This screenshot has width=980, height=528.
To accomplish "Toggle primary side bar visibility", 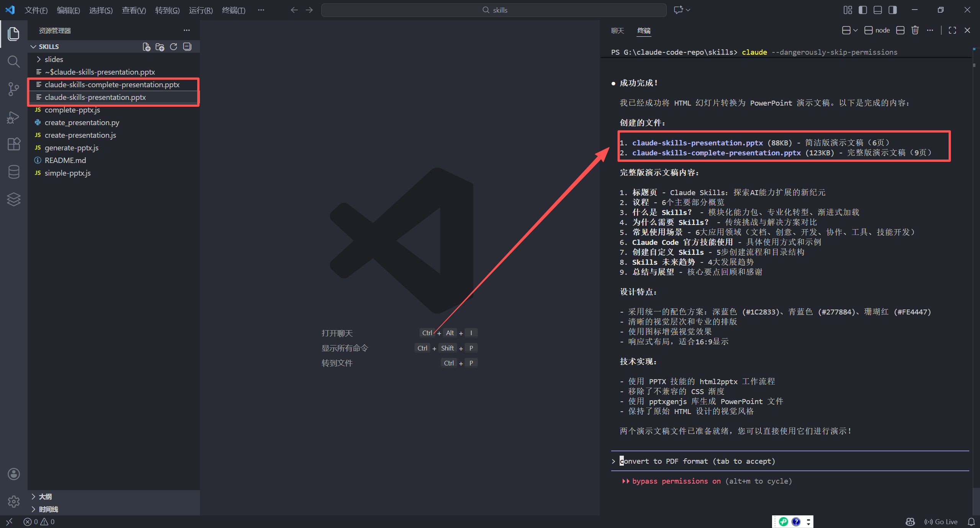I will point(862,10).
